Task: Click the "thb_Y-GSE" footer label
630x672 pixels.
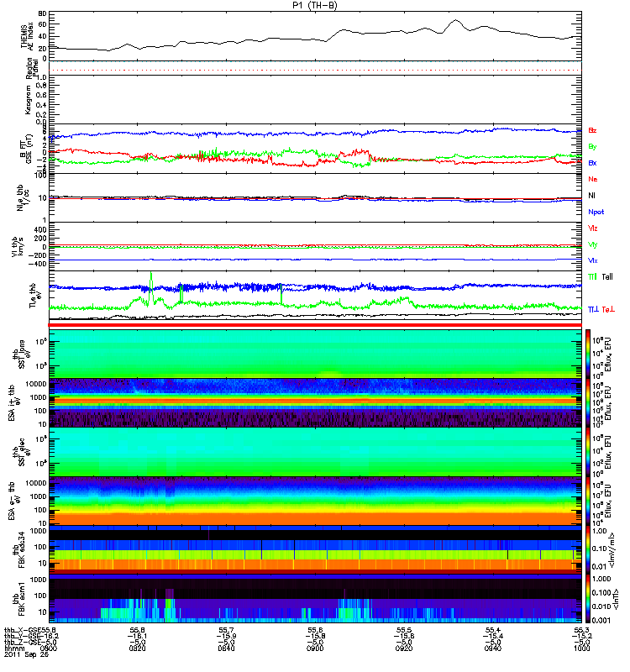Action: (22, 636)
